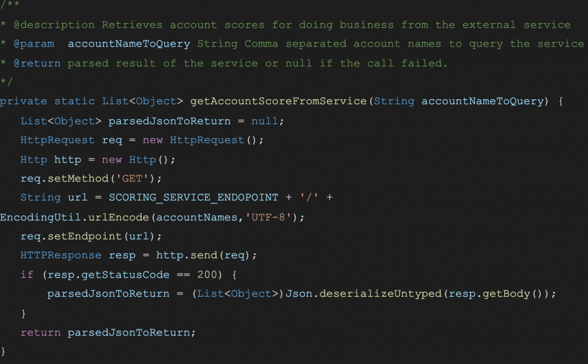Click the 'GET' string literal
The height and width of the screenshot is (364, 588).
coord(133,179)
